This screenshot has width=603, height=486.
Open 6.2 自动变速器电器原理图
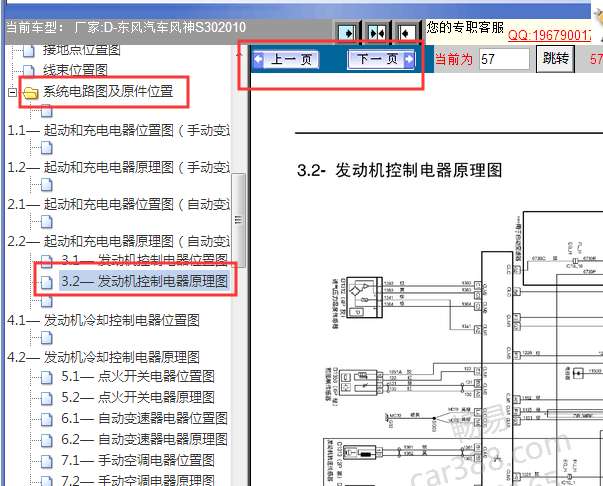144,439
